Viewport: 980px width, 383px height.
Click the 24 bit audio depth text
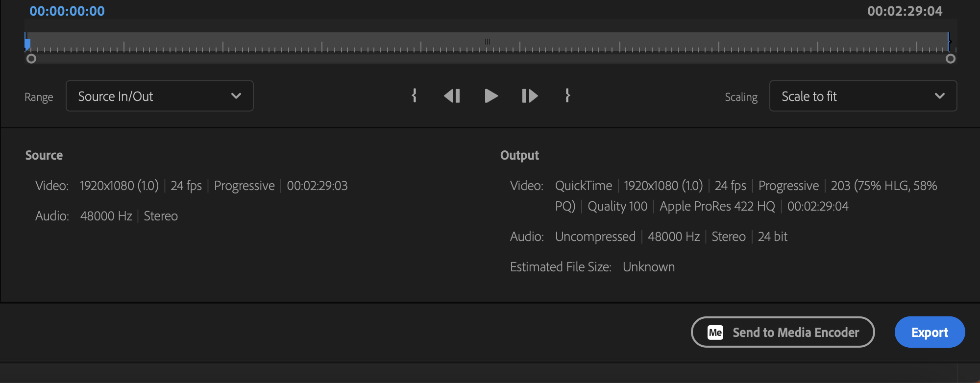[x=773, y=237]
